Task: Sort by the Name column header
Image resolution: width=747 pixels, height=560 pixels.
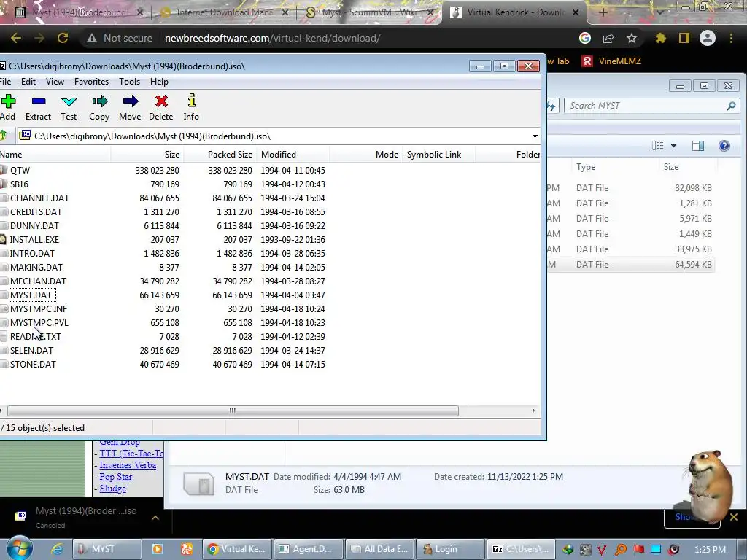Action: [55, 155]
